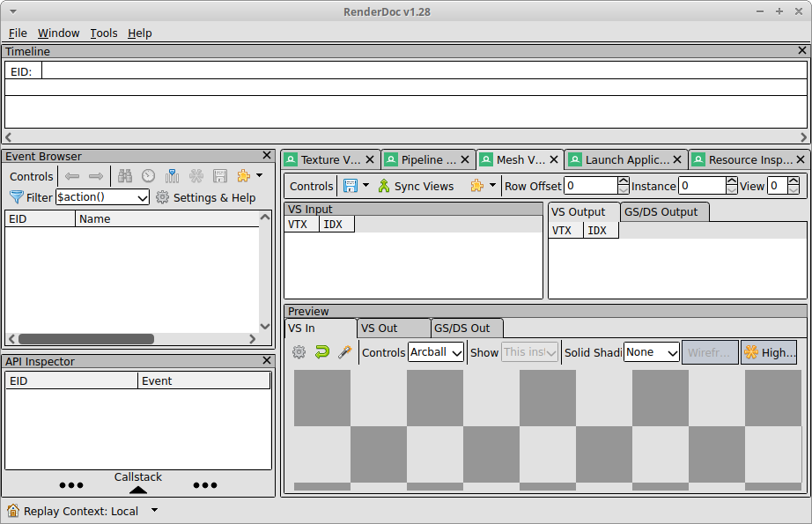Close the Mesh Viewer tab
812x524 pixels.
coord(554,159)
